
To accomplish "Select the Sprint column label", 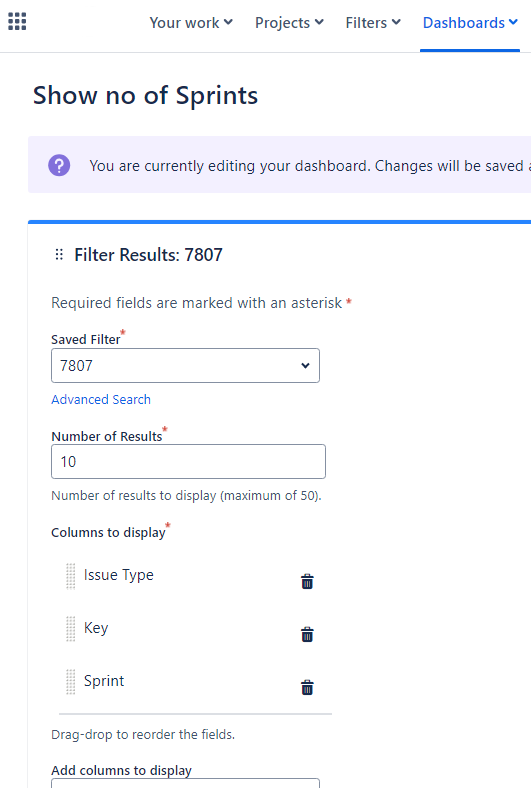I will click(x=104, y=681).
